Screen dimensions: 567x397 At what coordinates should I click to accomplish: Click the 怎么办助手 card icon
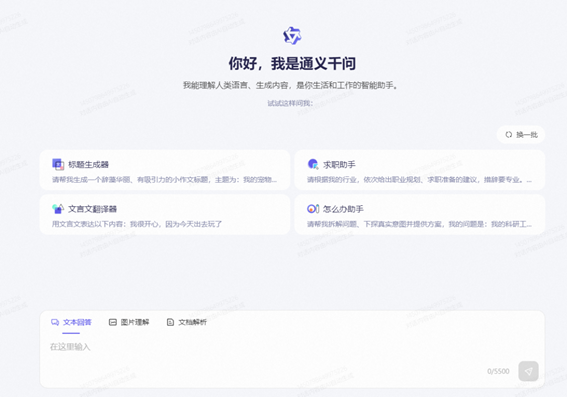(x=313, y=209)
